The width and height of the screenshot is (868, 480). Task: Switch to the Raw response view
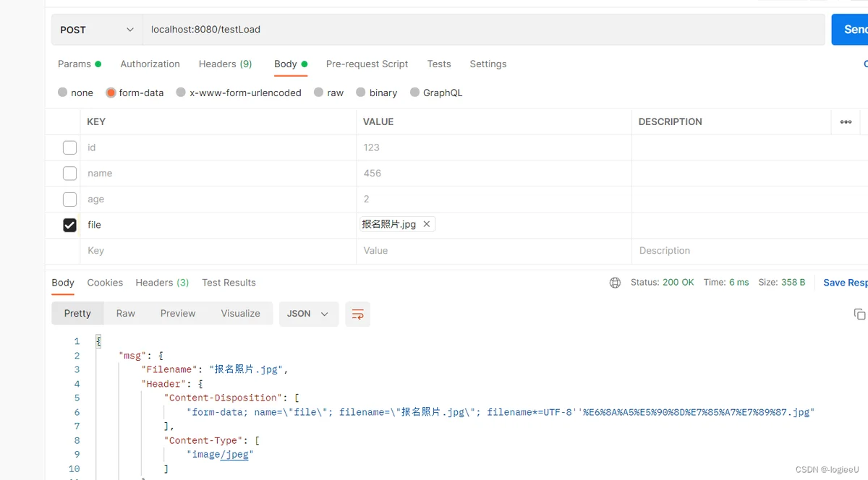(126, 314)
